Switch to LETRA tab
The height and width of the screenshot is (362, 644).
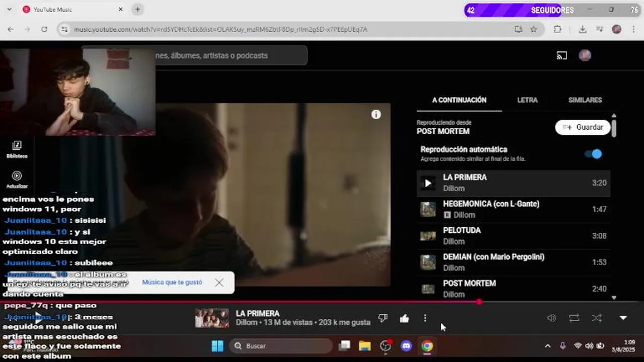tap(527, 100)
